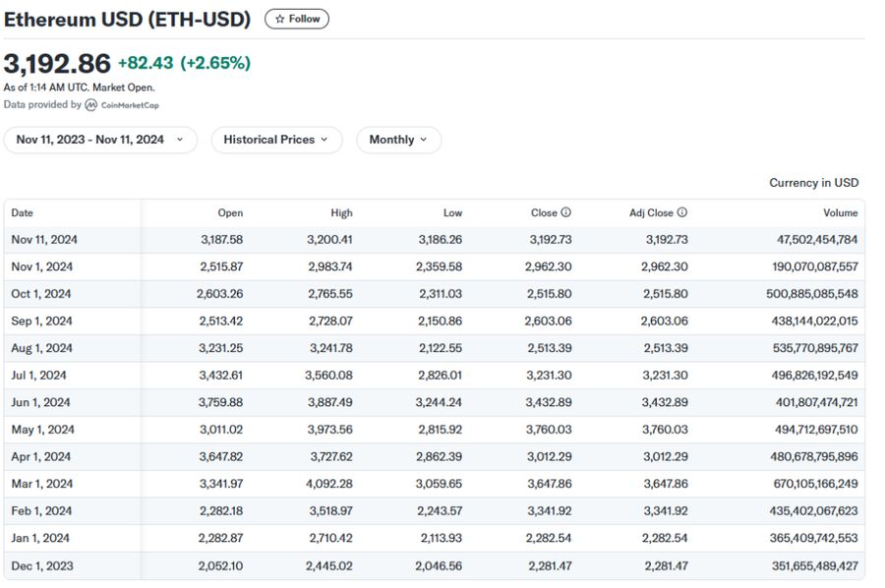The image size is (885, 588).
Task: Click the Ethereum USD (ETH-USD) title
Action: (128, 19)
